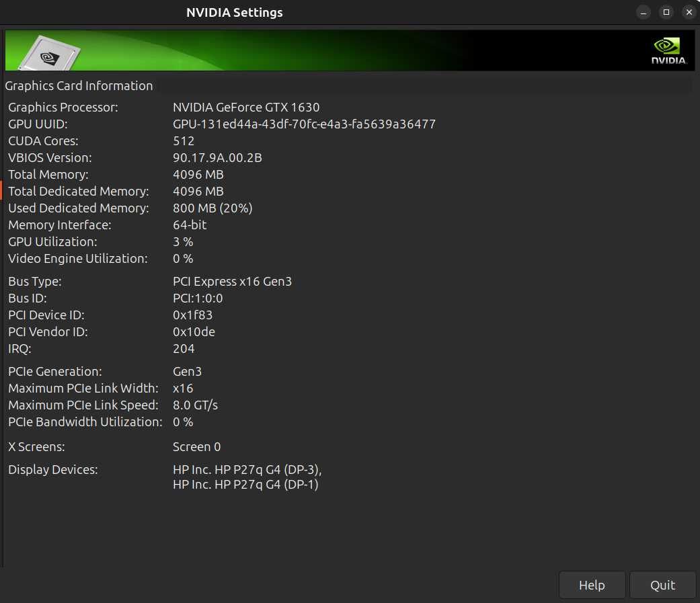Click the 'Display Devices:' label
700x603 pixels.
click(52, 469)
